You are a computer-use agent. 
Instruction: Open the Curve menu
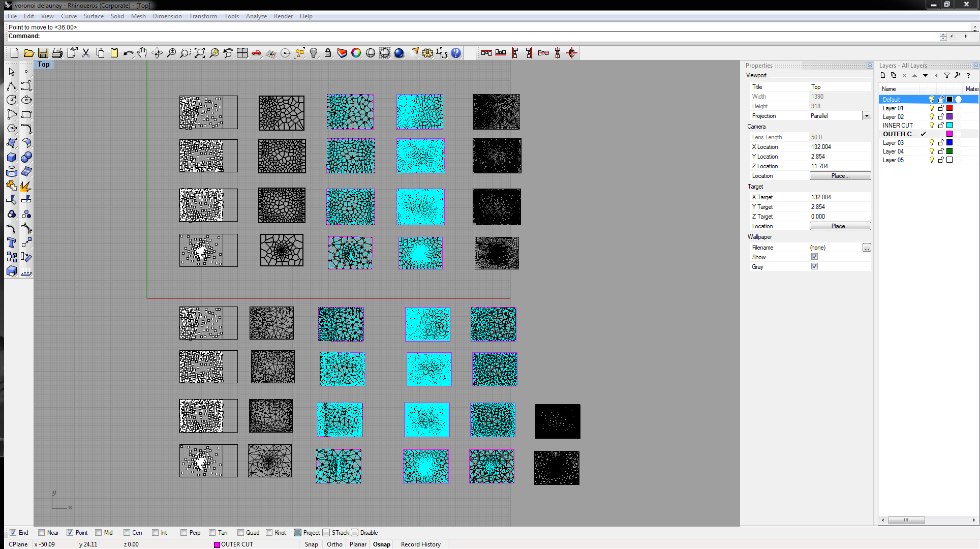pyautogui.click(x=69, y=16)
